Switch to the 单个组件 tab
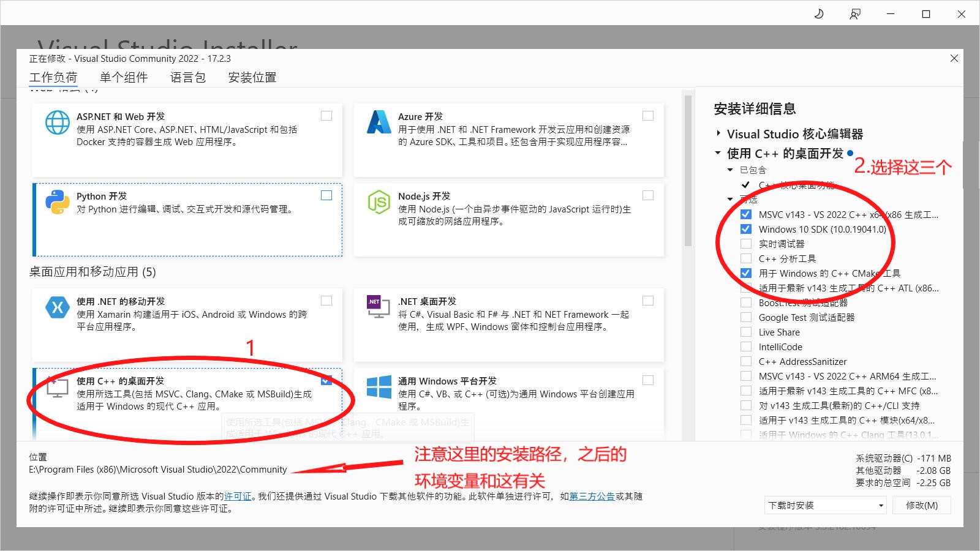The width and height of the screenshot is (980, 551). (x=124, y=77)
